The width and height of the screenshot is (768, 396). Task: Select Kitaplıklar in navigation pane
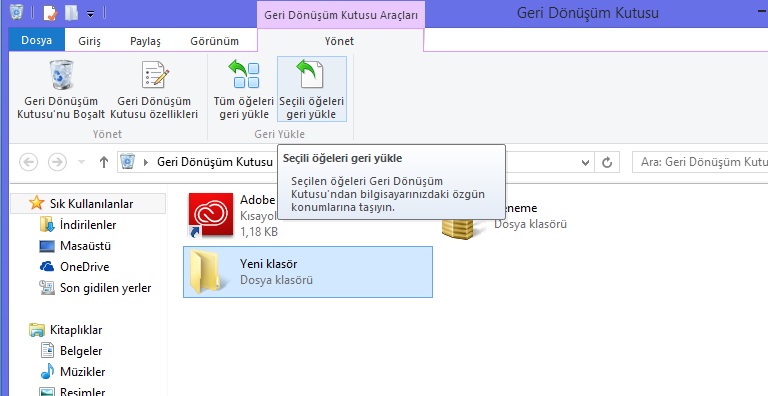point(76,330)
